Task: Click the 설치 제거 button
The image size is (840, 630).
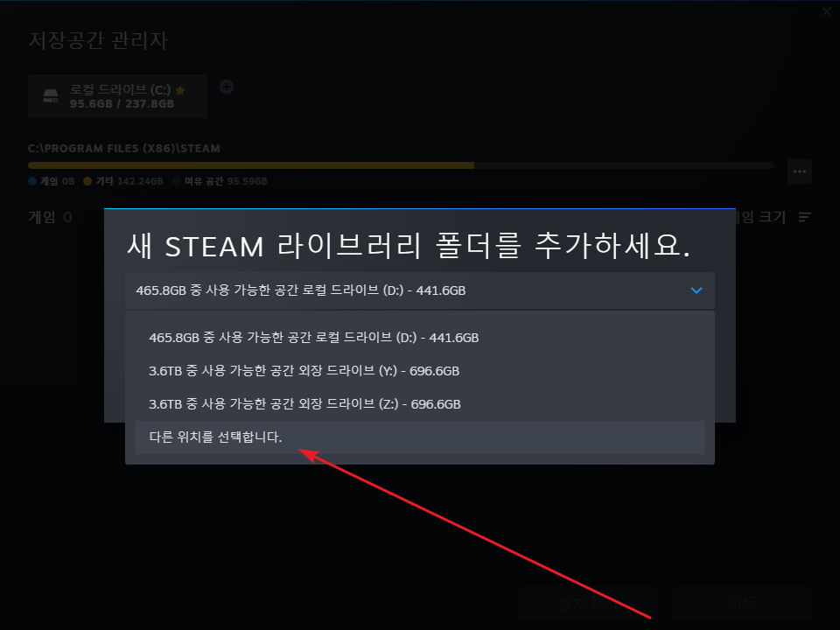Action: [x=588, y=604]
